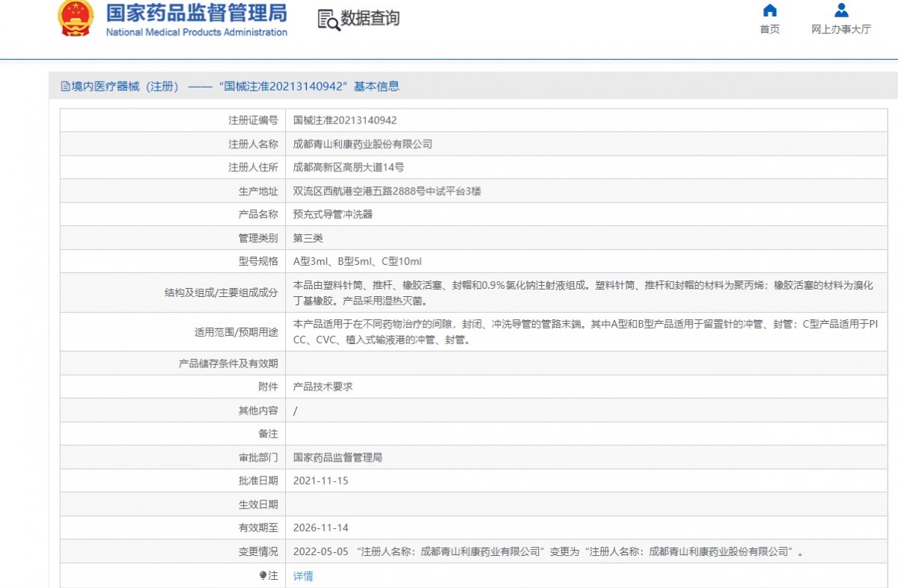Select specs A型3ml、B型5ml、C型10ml
The image size is (898, 588).
pyautogui.click(x=358, y=261)
